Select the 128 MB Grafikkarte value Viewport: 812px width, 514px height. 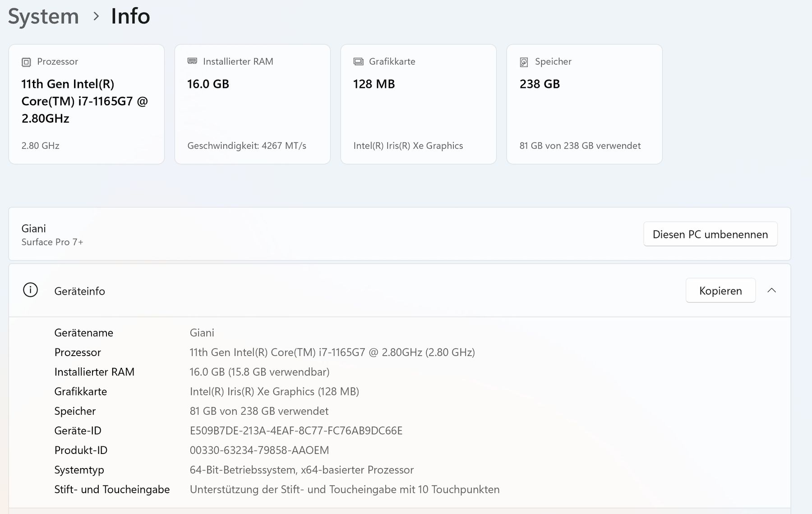tap(374, 84)
